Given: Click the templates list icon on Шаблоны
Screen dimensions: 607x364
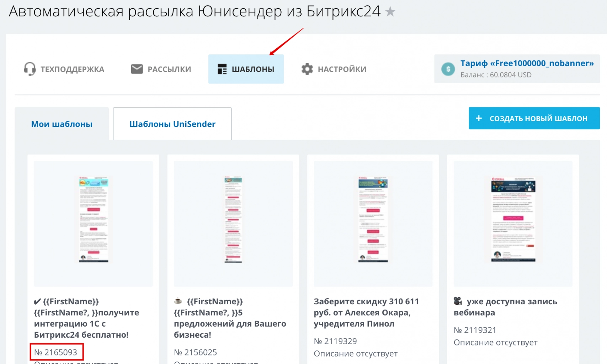Looking at the screenshot, I should click(x=222, y=69).
